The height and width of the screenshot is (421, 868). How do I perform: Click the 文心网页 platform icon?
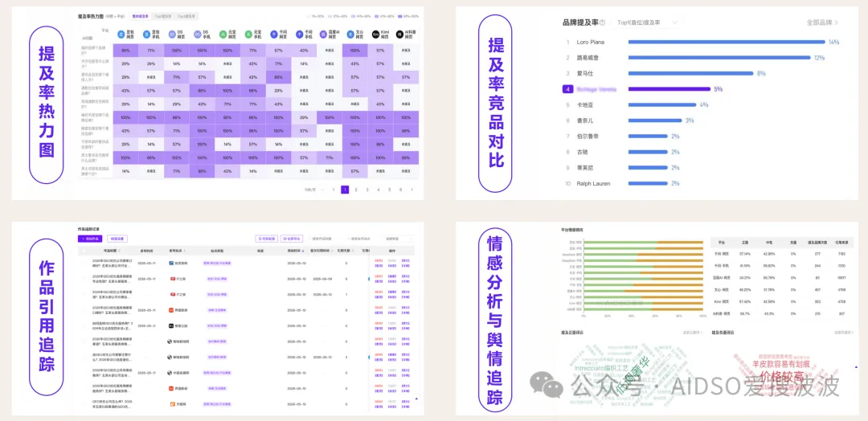click(350, 35)
